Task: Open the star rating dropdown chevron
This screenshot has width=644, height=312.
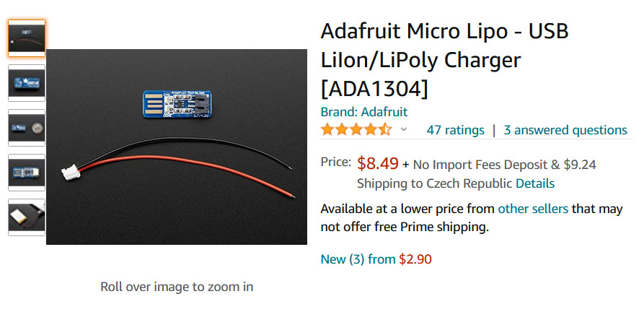Action: point(403,130)
